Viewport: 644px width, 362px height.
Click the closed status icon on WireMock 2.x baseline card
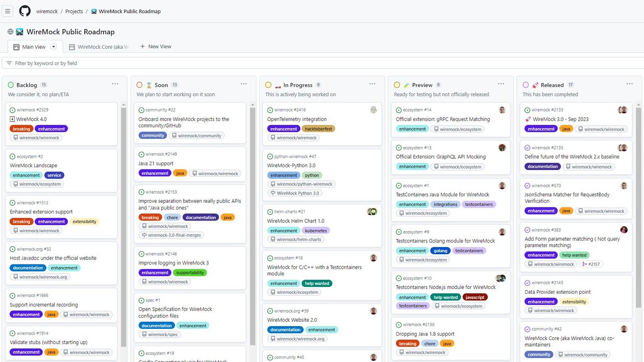click(x=528, y=147)
